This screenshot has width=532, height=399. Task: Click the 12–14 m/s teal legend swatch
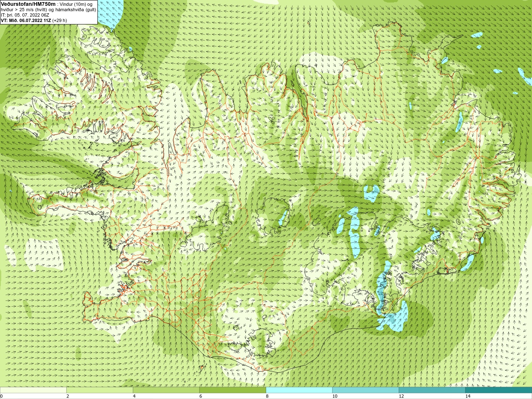coord(432,390)
